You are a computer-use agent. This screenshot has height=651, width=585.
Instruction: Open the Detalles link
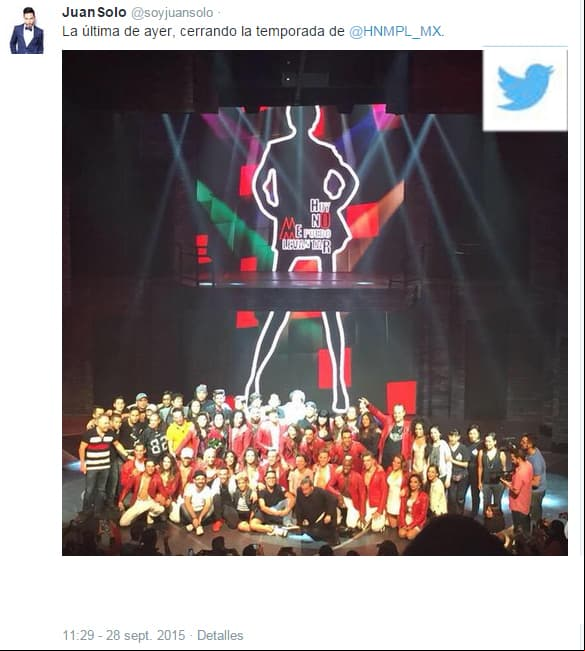(220, 635)
